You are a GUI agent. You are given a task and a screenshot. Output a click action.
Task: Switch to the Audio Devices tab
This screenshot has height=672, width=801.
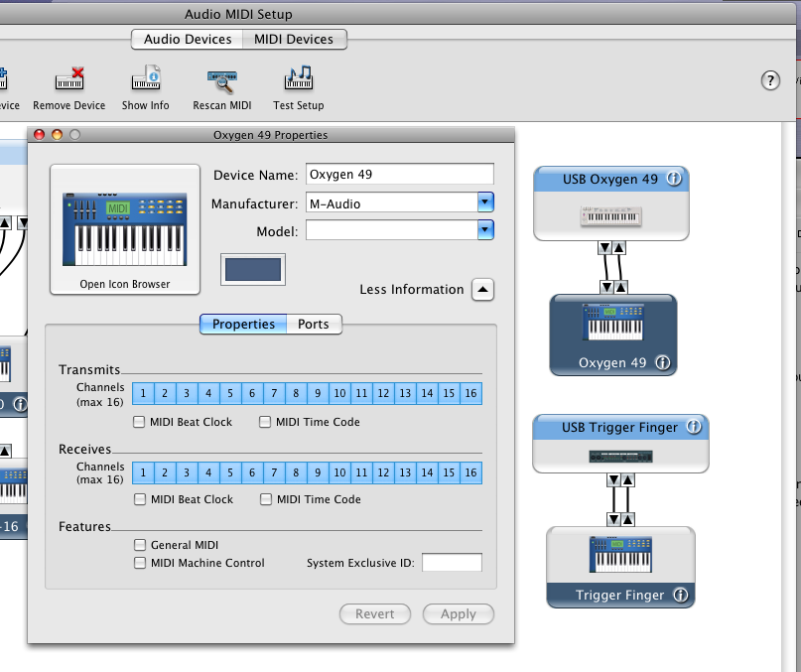click(x=188, y=40)
